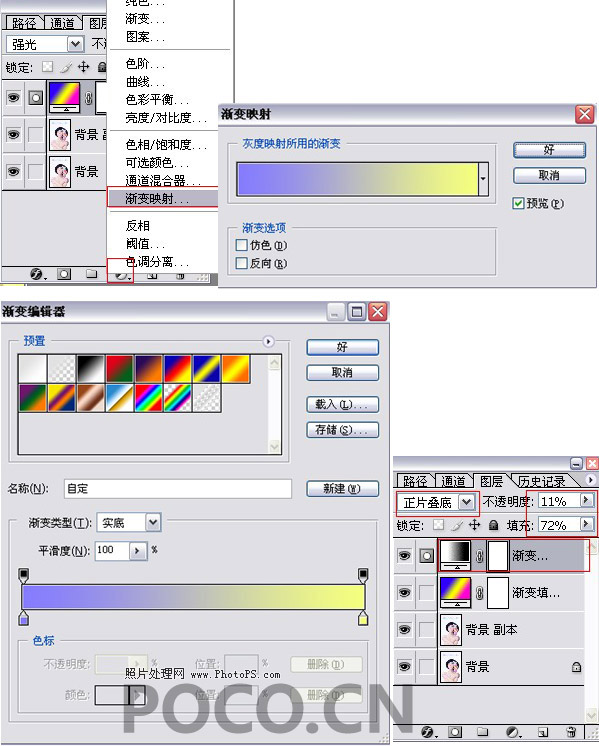The width and height of the screenshot is (599, 746).
Task: Open the layer style icon in the 历史记录 panel
Action: (428, 732)
